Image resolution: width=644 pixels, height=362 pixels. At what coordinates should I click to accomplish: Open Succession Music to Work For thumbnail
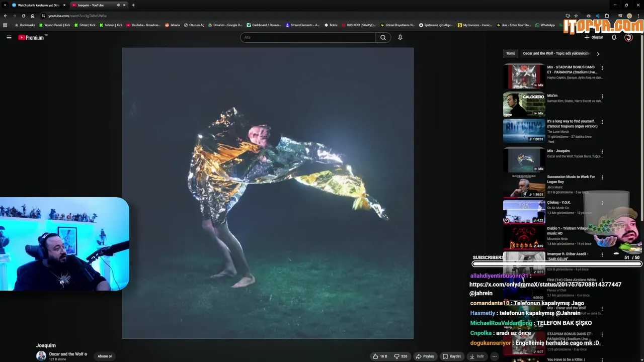click(x=524, y=186)
